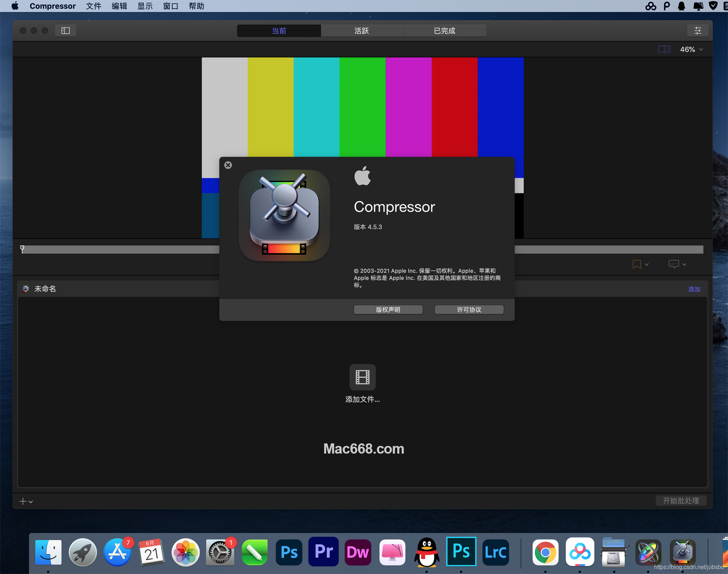Viewport: 728px width, 574px height.
Task: Toggle the inspector sliders button
Action: tap(697, 31)
